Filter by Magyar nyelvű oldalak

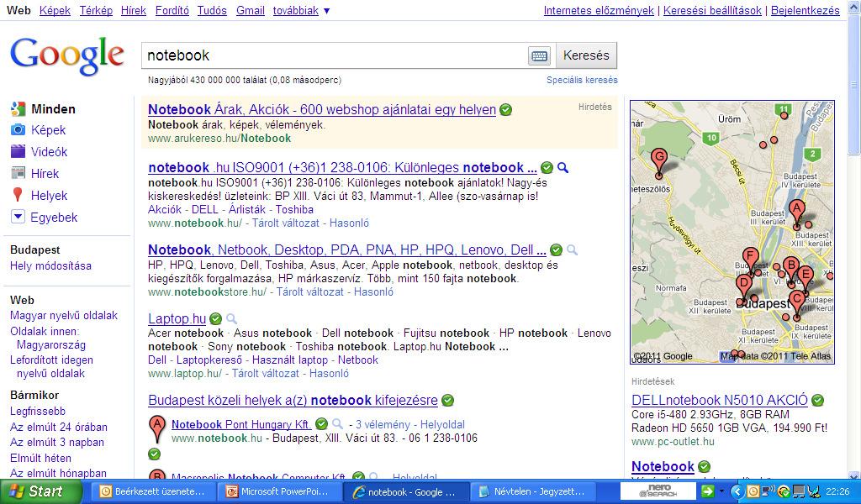point(64,315)
